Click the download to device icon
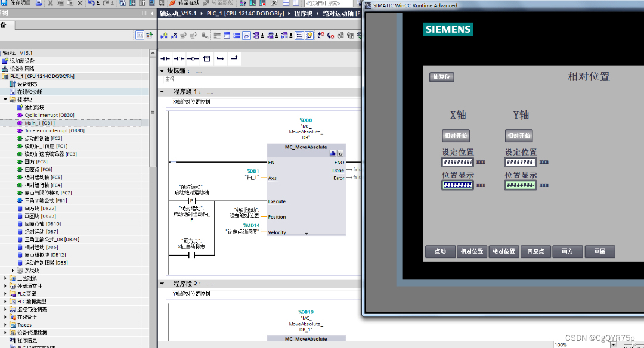 (132, 3)
